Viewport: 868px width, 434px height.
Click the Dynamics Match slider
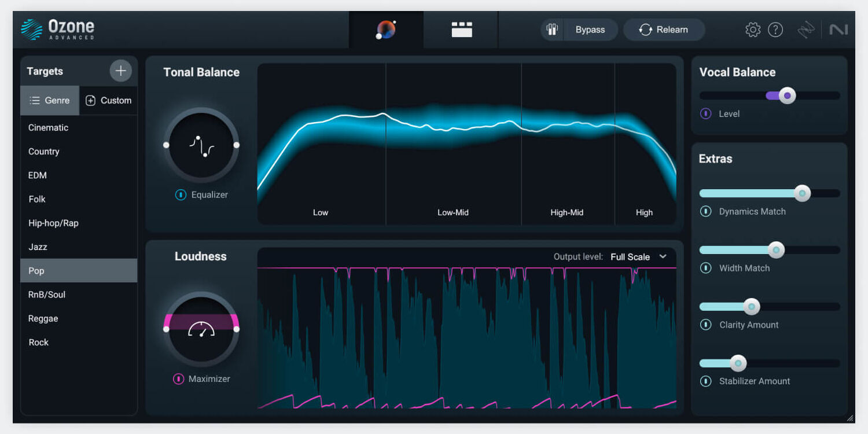(x=770, y=193)
